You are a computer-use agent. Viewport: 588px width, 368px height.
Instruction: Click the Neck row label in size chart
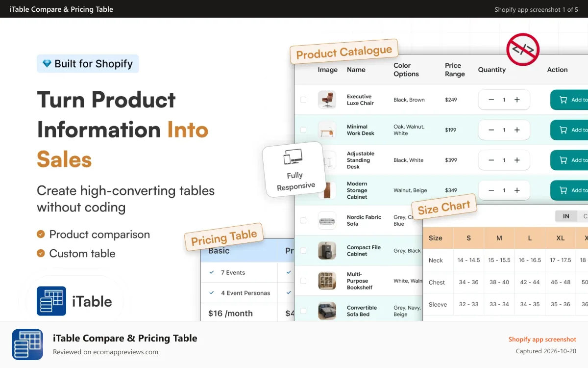click(x=436, y=260)
